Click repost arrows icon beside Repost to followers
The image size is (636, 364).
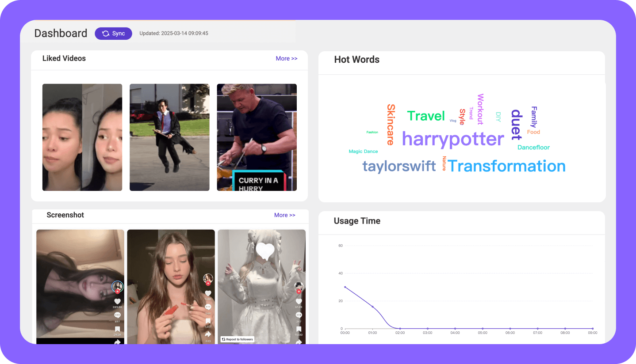pos(224,339)
